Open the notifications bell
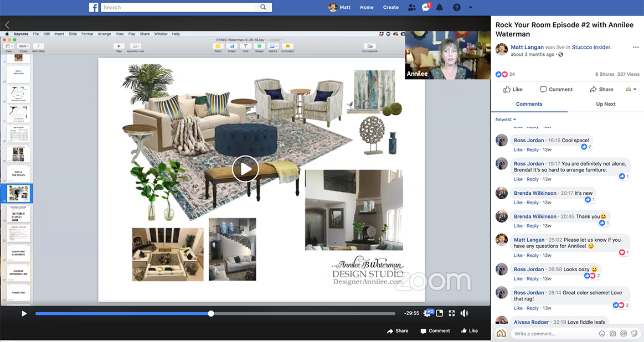 [x=440, y=7]
